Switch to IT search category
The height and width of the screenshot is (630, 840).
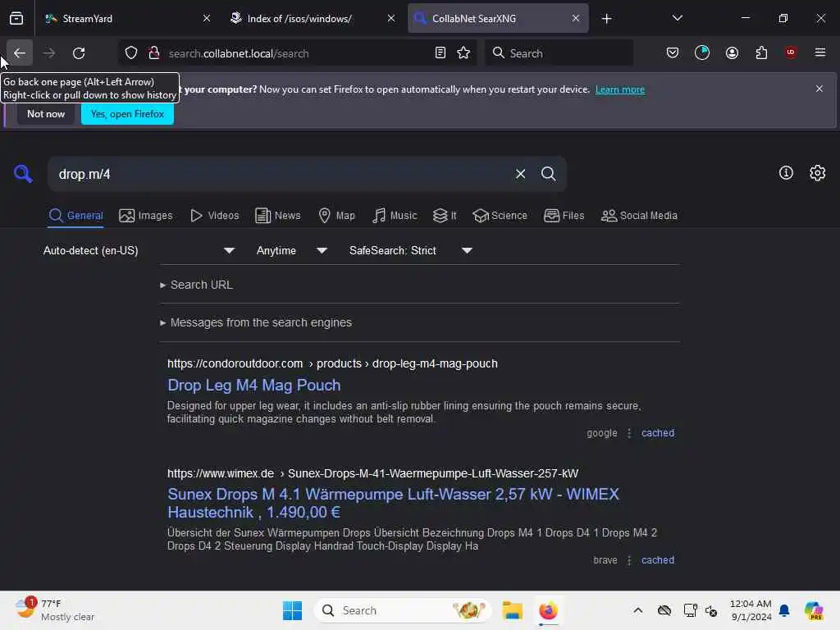point(445,216)
